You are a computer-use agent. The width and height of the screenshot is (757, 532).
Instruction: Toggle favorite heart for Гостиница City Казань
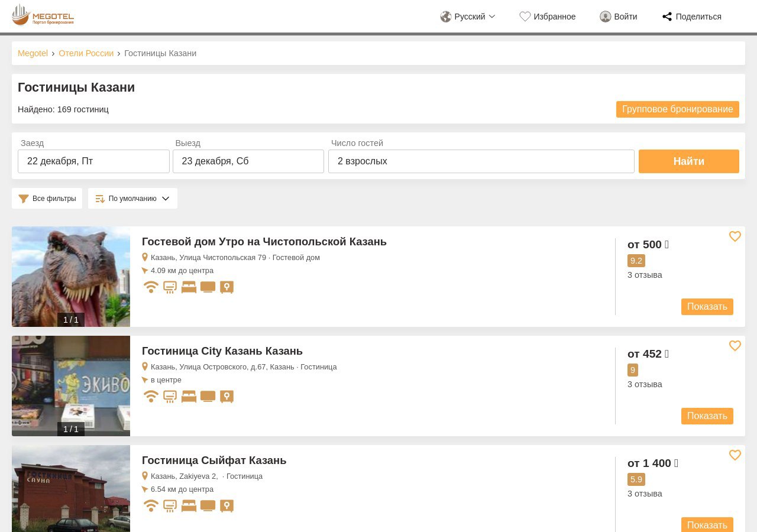(735, 346)
